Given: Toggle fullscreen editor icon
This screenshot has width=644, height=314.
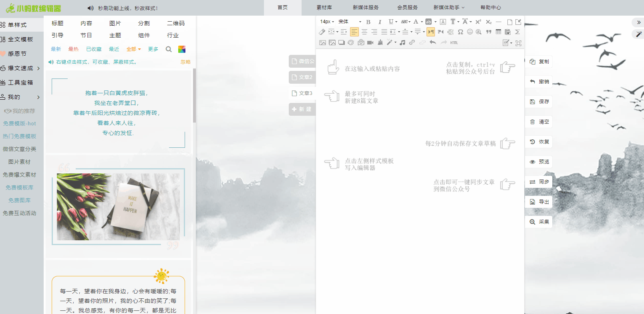Looking at the screenshot, I should click(x=518, y=43).
